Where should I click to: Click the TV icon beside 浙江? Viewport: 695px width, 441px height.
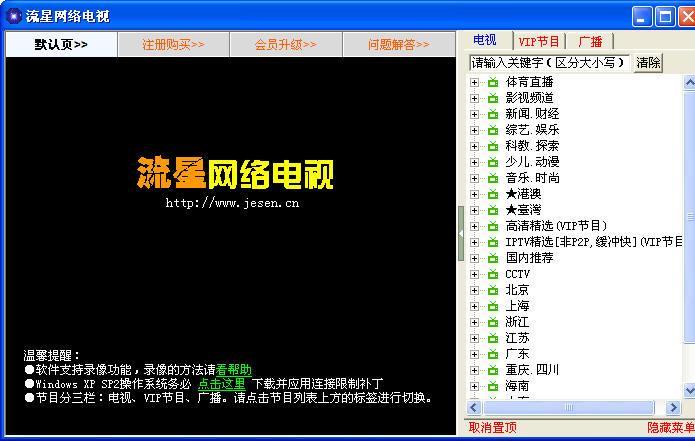click(493, 322)
